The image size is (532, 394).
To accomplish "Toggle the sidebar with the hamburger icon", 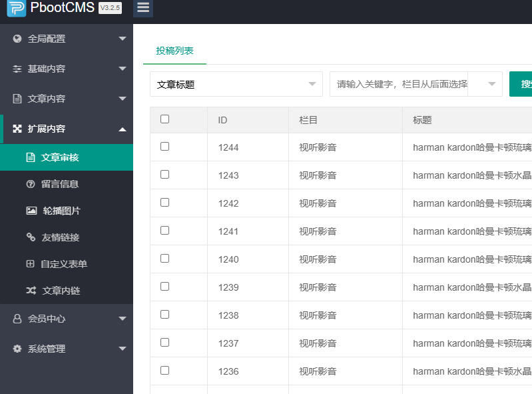I will tap(142, 8).
